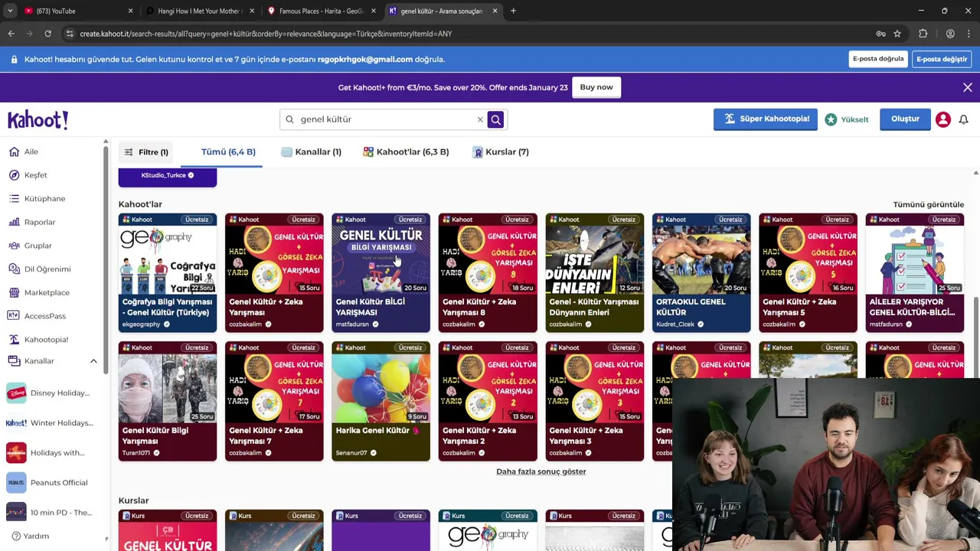Click the KStudio_Turkce channel label
The height and width of the screenshot is (551, 980).
(x=163, y=175)
